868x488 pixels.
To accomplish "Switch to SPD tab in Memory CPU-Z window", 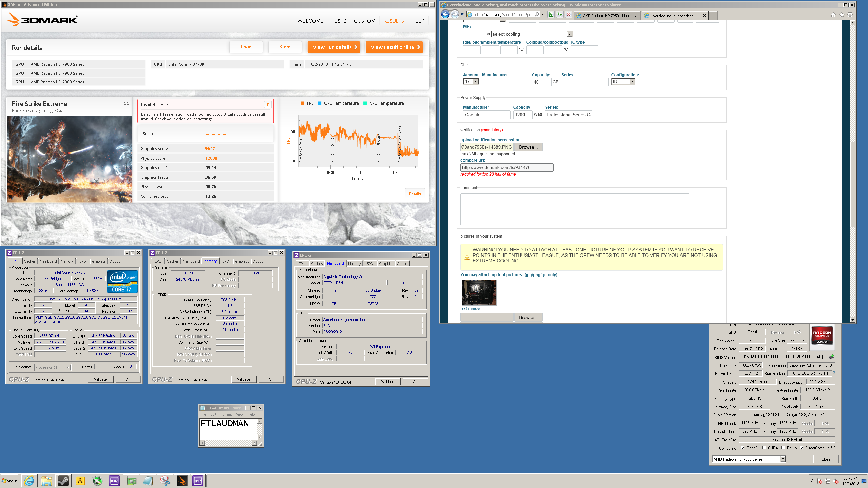I will click(x=225, y=261).
